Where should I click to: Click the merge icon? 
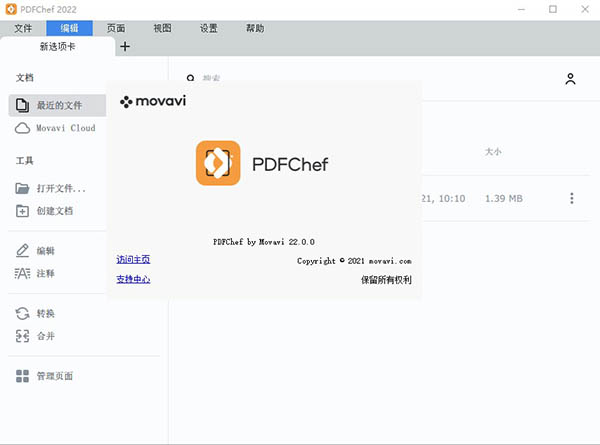(22, 336)
